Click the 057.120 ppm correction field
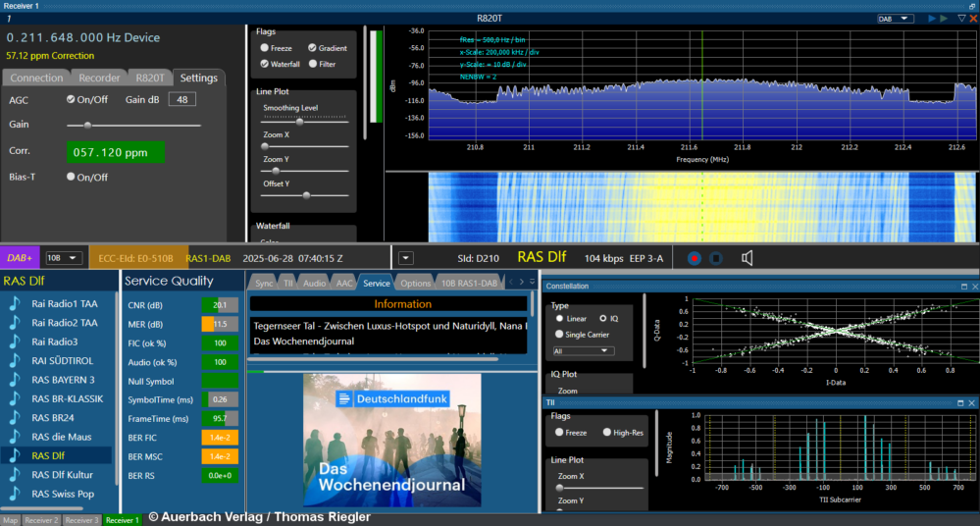The width and height of the screenshot is (980, 526). [x=116, y=152]
